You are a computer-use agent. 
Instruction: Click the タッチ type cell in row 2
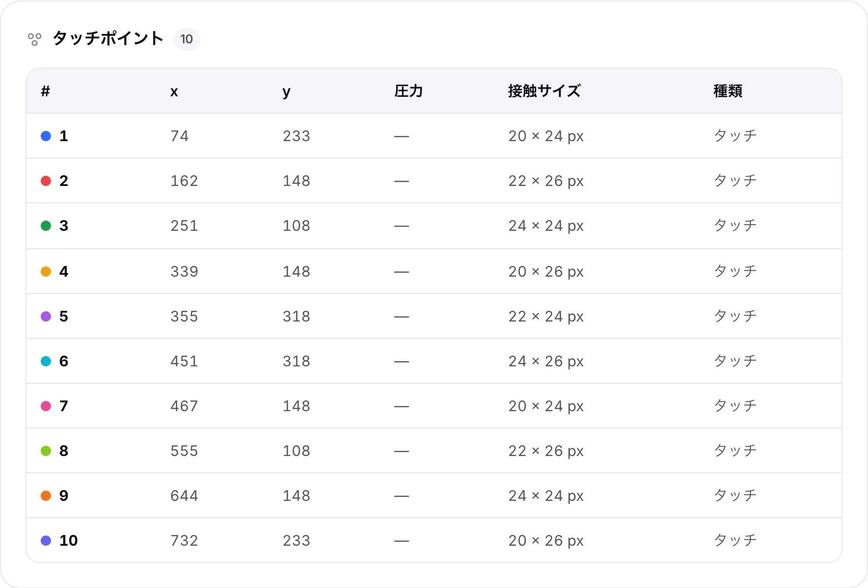click(735, 181)
